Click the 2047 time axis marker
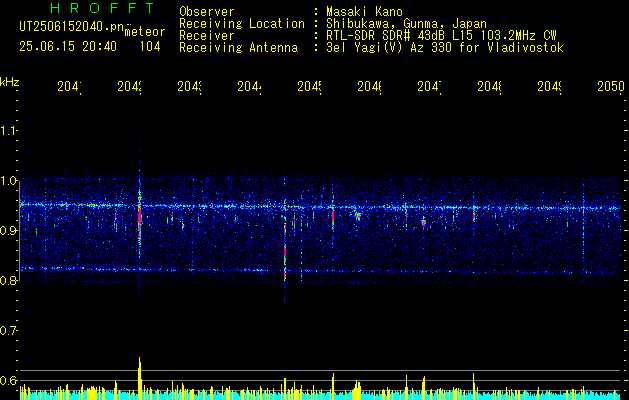 [x=429, y=86]
